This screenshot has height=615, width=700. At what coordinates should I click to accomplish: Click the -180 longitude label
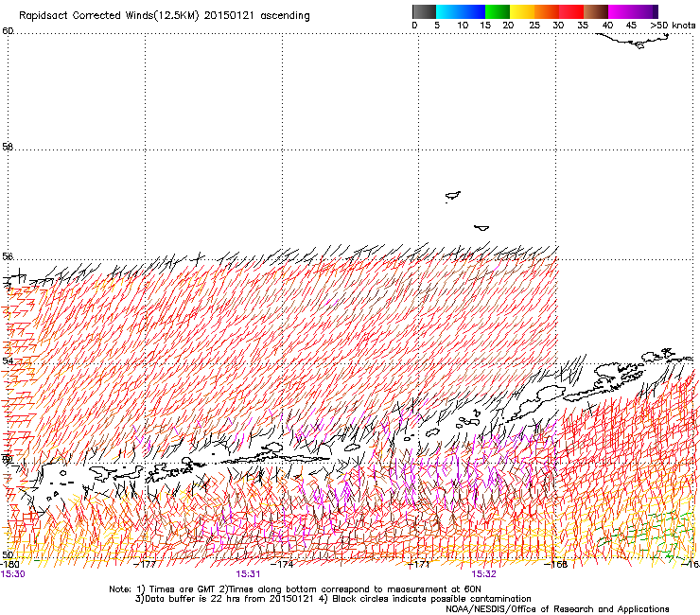click(x=9, y=564)
